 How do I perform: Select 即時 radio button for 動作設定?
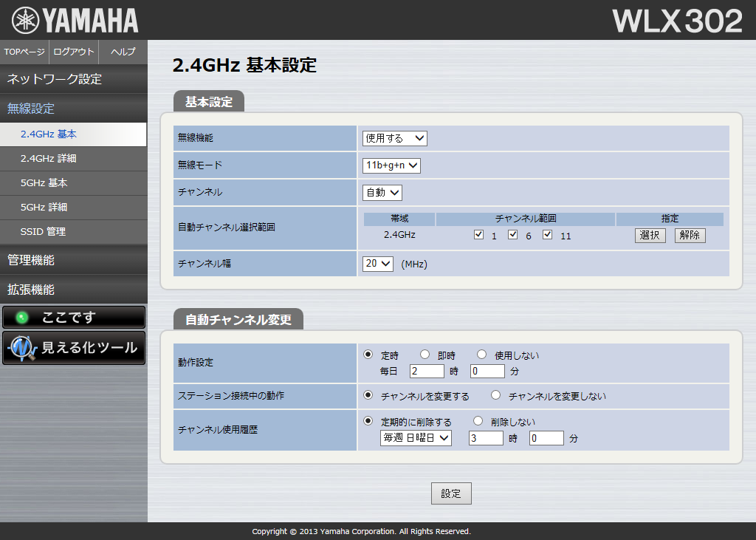(425, 355)
